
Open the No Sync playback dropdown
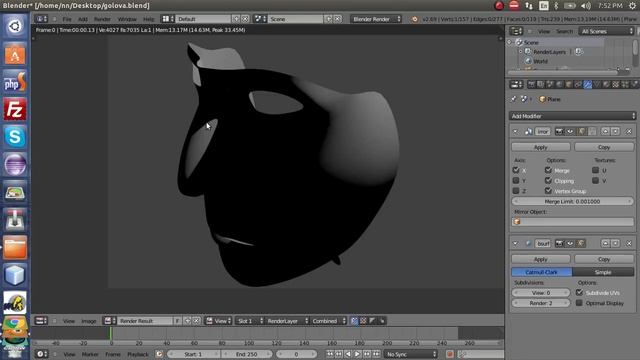pos(411,354)
